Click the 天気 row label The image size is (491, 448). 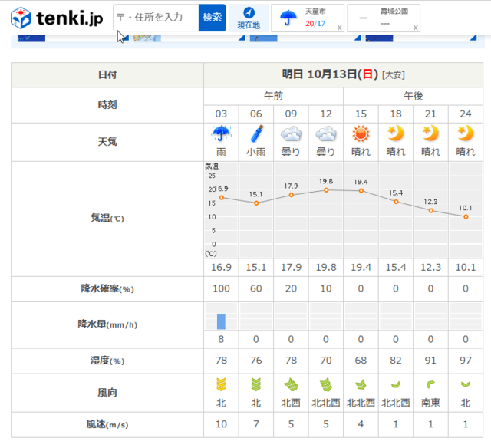coord(107,142)
